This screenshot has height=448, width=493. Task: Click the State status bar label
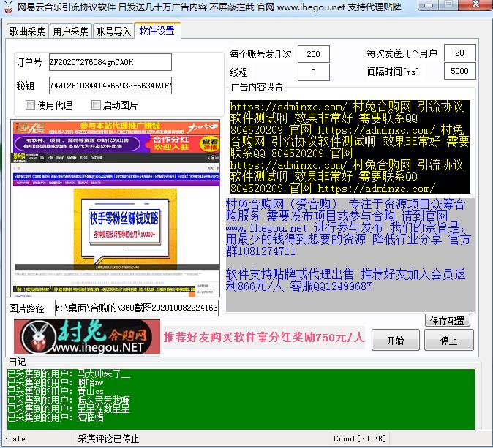[14, 438]
